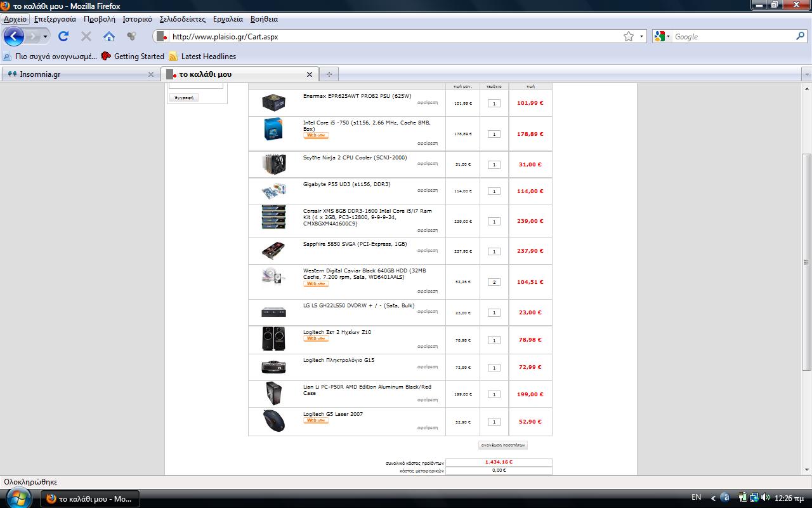The image size is (812, 508).
Task: Click the toolbar icon next to Home
Action: [131, 36]
